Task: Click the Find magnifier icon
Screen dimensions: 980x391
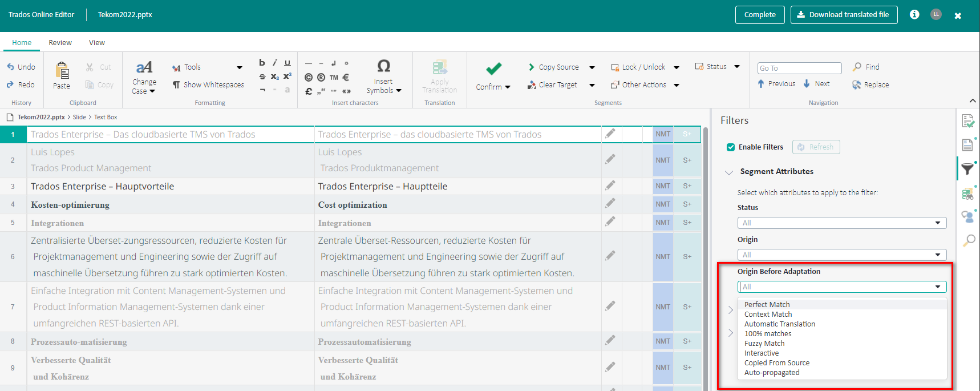Action: pyautogui.click(x=857, y=67)
